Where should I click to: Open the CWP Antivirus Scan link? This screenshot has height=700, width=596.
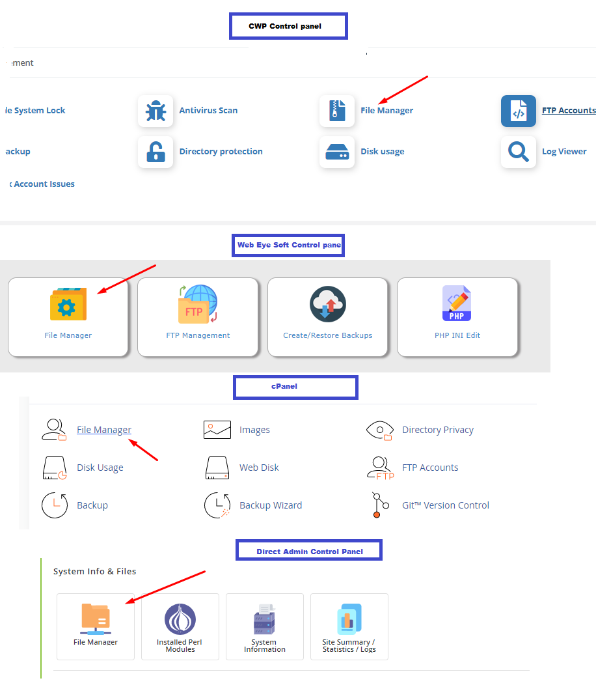coord(208,110)
